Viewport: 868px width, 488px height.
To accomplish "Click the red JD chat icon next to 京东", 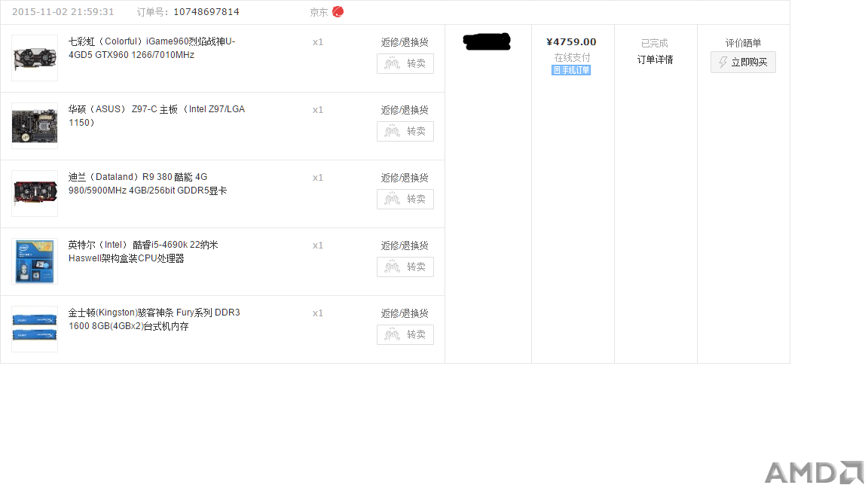I will click(x=338, y=11).
